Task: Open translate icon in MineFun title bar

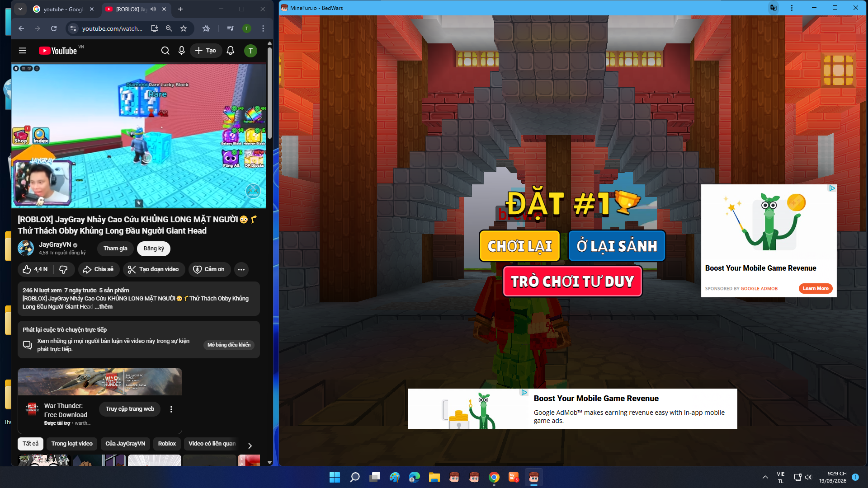Action: coord(774,8)
